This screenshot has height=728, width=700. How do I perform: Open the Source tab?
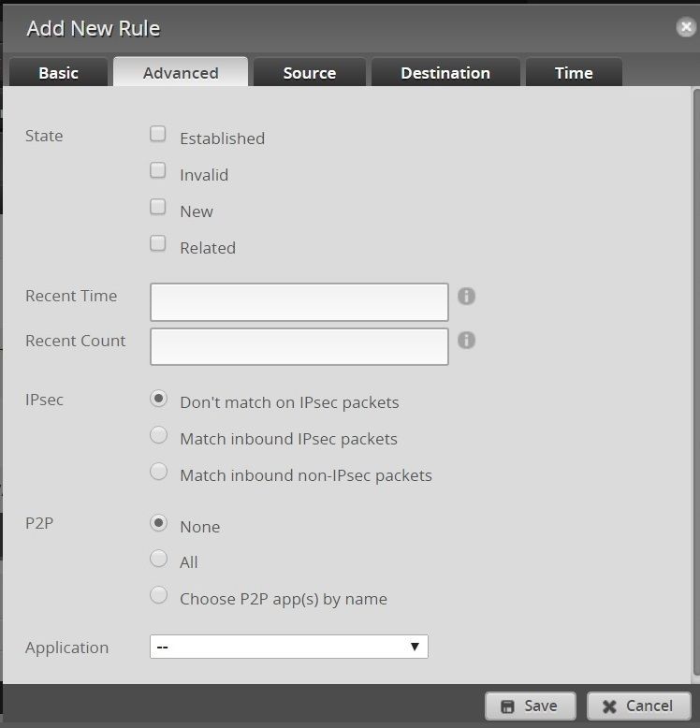tap(309, 73)
